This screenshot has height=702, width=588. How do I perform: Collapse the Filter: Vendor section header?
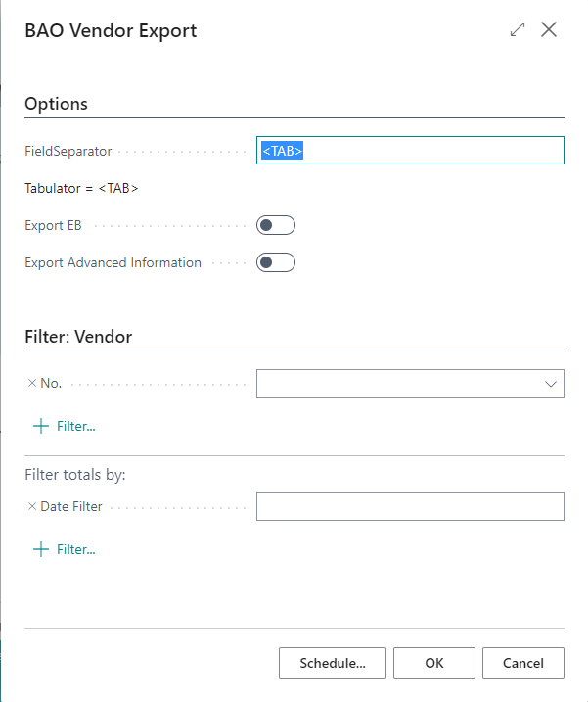(78, 337)
